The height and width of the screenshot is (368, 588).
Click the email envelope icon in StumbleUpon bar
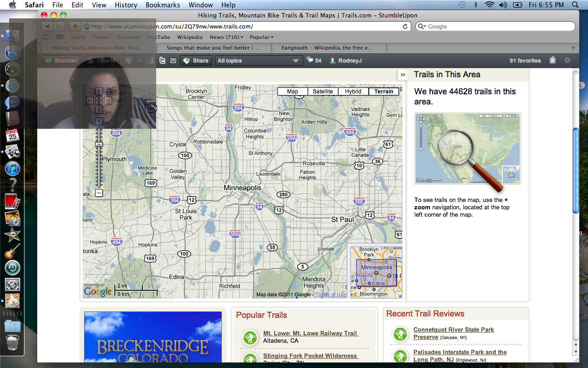click(173, 61)
